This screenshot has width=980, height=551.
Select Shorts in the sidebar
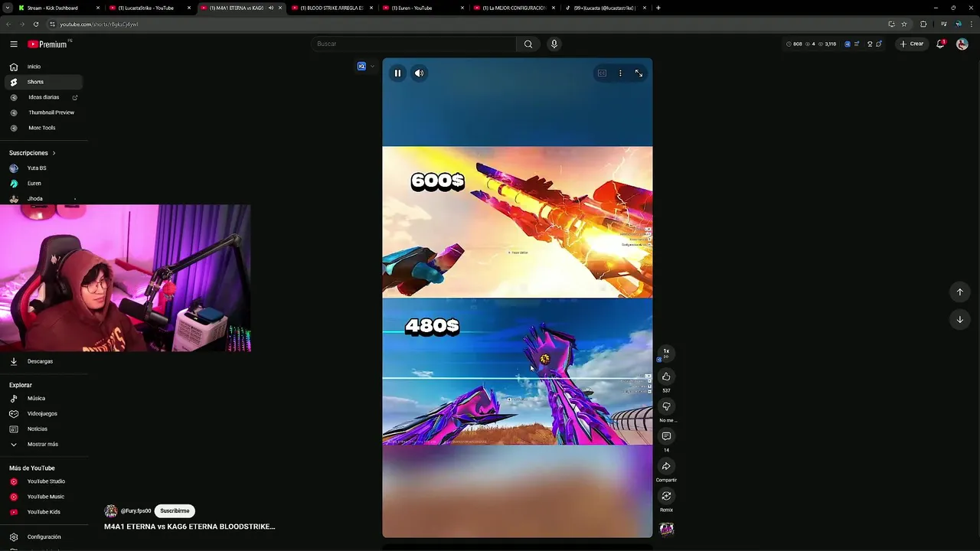[x=44, y=82]
